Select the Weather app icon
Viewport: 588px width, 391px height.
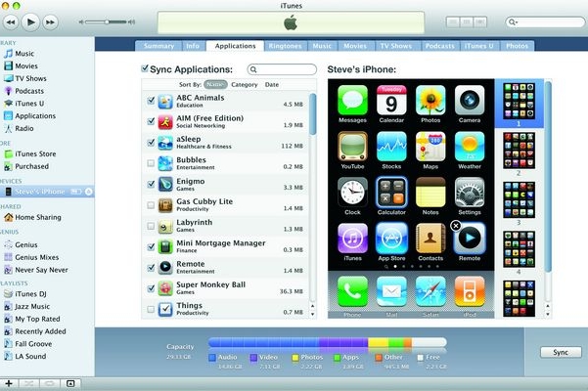point(470,147)
